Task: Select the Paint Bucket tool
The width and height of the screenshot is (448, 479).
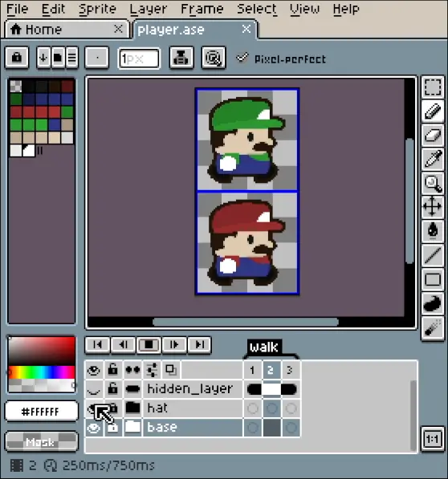Action: coord(433,230)
